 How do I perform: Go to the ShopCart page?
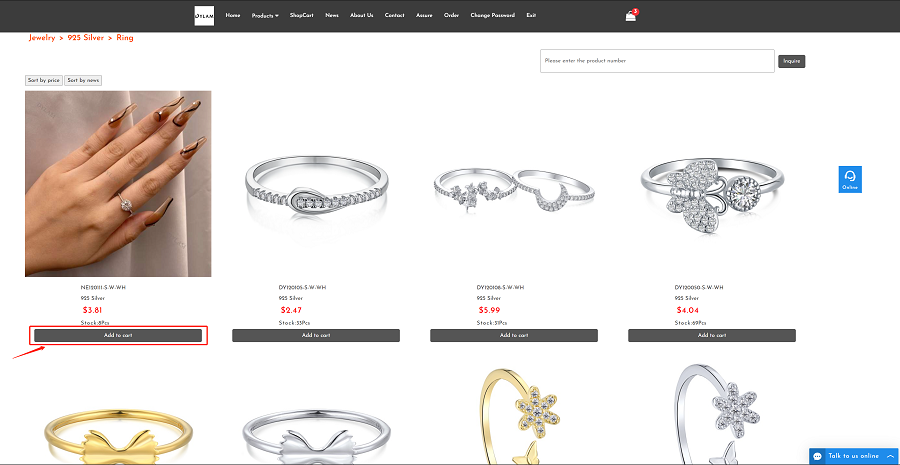coord(301,16)
